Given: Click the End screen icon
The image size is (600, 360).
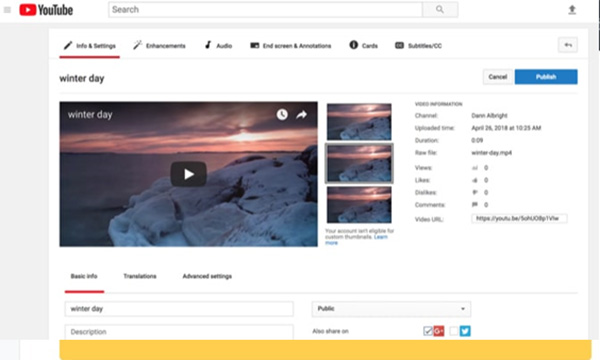Looking at the screenshot, I should [x=254, y=46].
